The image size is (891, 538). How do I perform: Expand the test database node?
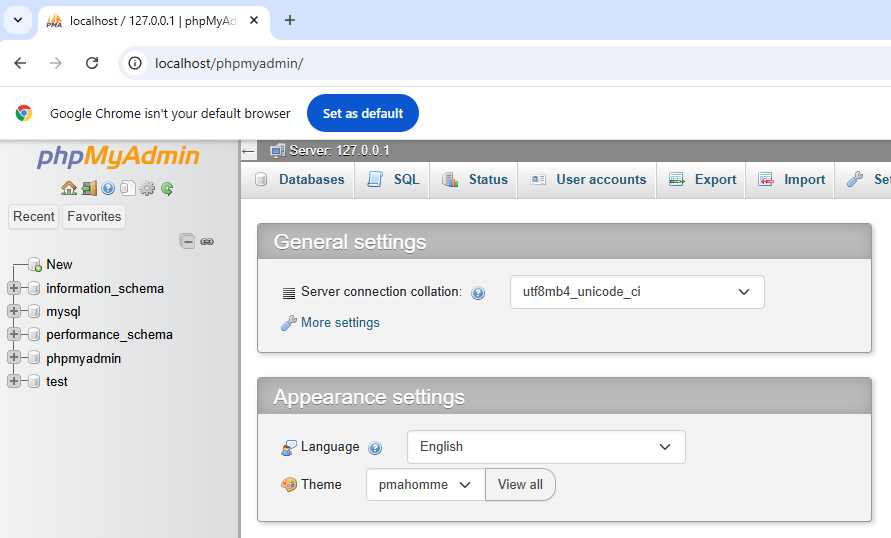pyautogui.click(x=14, y=381)
